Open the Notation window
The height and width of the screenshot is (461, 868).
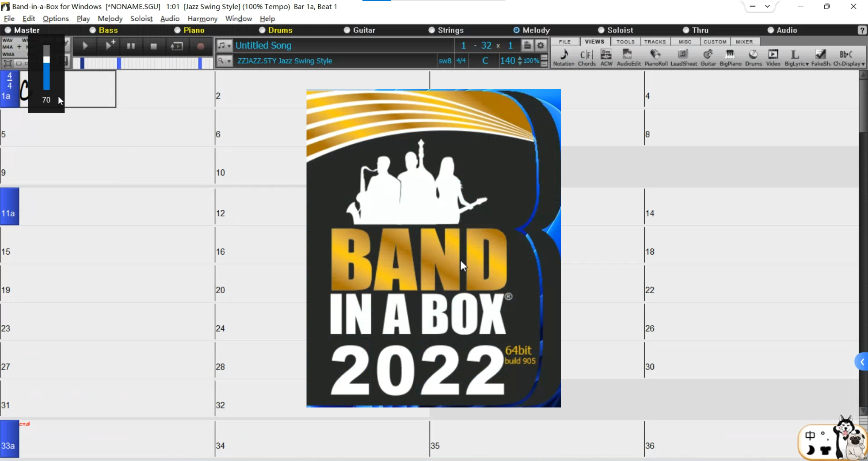pyautogui.click(x=564, y=57)
